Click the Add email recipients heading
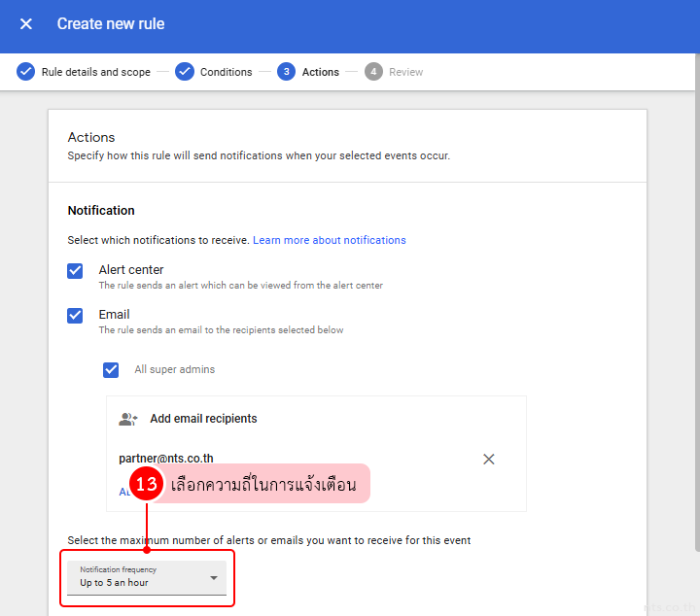The image size is (700, 616). [x=203, y=419]
